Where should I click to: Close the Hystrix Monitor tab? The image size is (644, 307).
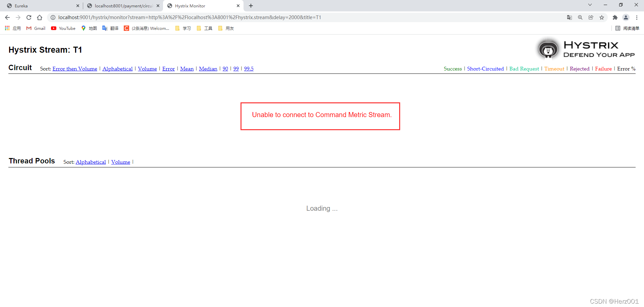click(238, 6)
